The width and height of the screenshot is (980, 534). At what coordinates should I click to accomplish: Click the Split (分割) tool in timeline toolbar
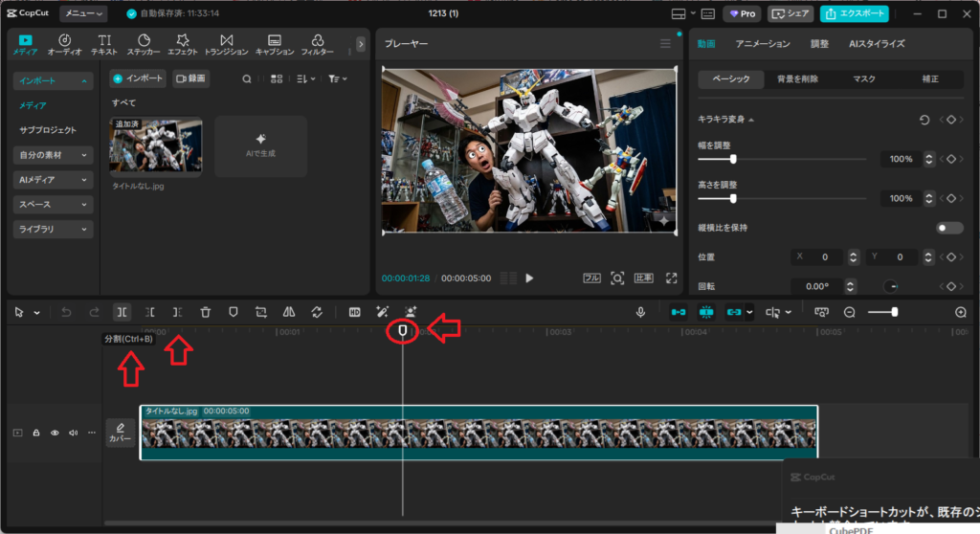(x=122, y=312)
